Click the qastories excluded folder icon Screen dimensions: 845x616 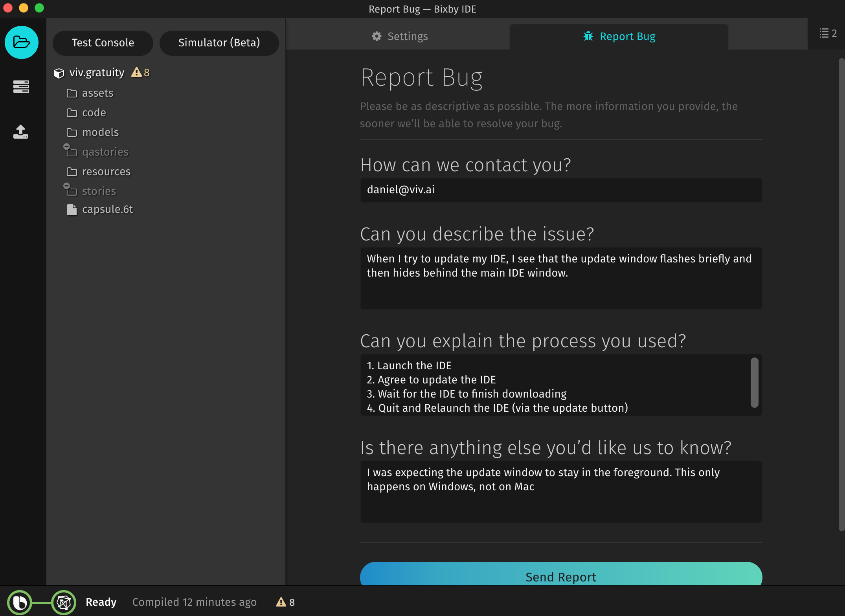[71, 150]
